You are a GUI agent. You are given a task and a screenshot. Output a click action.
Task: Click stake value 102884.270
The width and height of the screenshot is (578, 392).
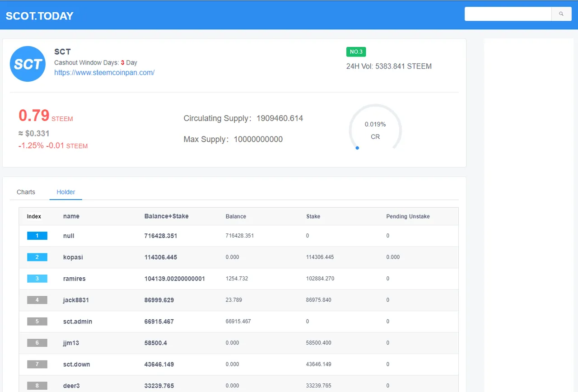[320, 279]
